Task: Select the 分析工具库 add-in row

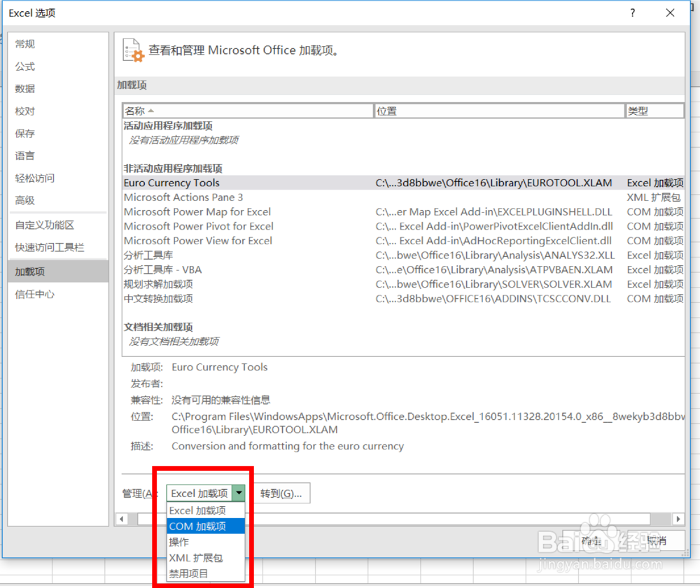Action: [x=403, y=255]
